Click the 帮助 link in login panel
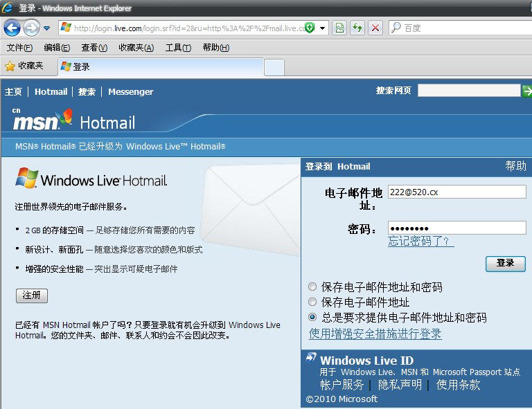 (x=515, y=166)
